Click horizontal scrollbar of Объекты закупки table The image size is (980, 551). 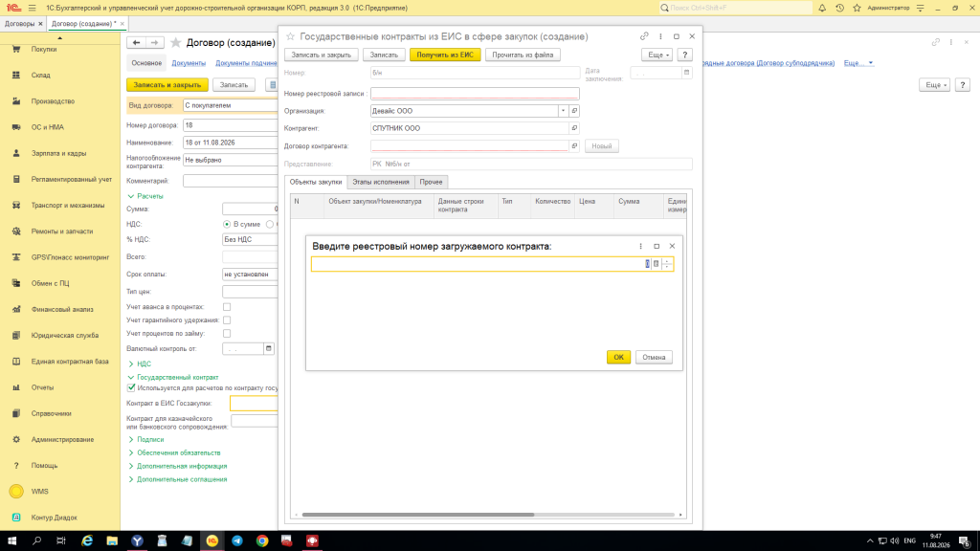417,515
